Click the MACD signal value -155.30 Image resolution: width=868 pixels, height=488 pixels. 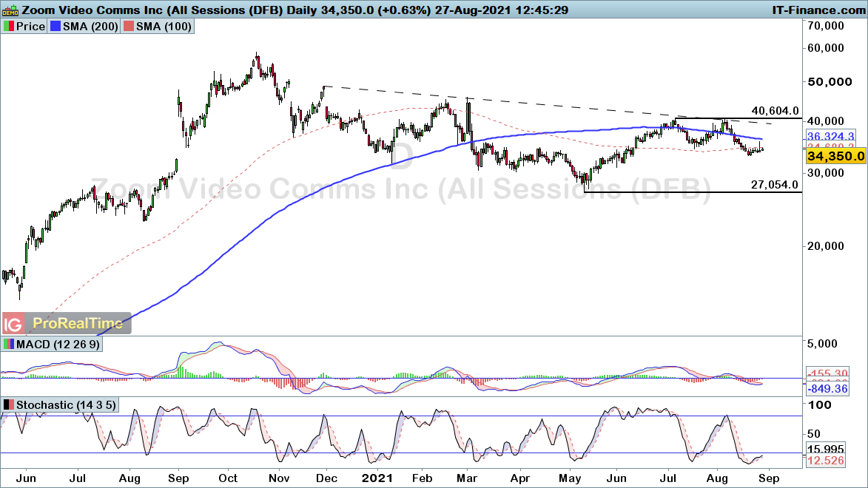[x=827, y=373]
